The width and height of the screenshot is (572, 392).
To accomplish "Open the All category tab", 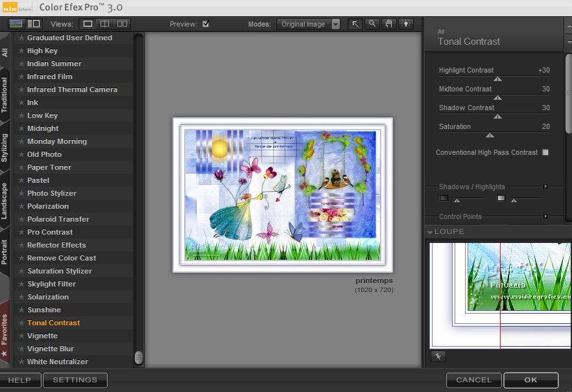I will (x=5, y=52).
